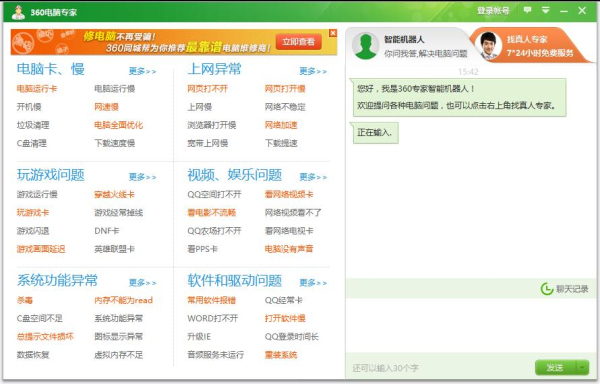Select 游戏运行慢 link
Viewport: 600px width, 384px height.
(37, 195)
